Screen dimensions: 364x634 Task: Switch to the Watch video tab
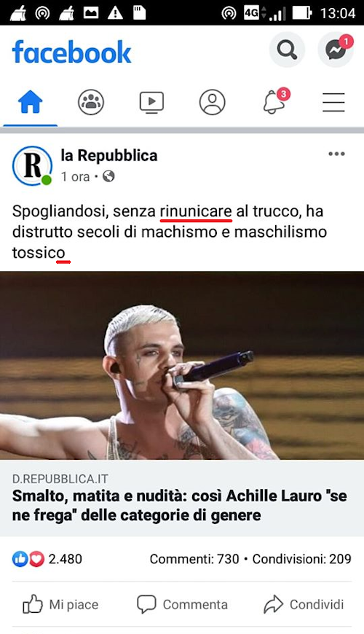click(151, 102)
